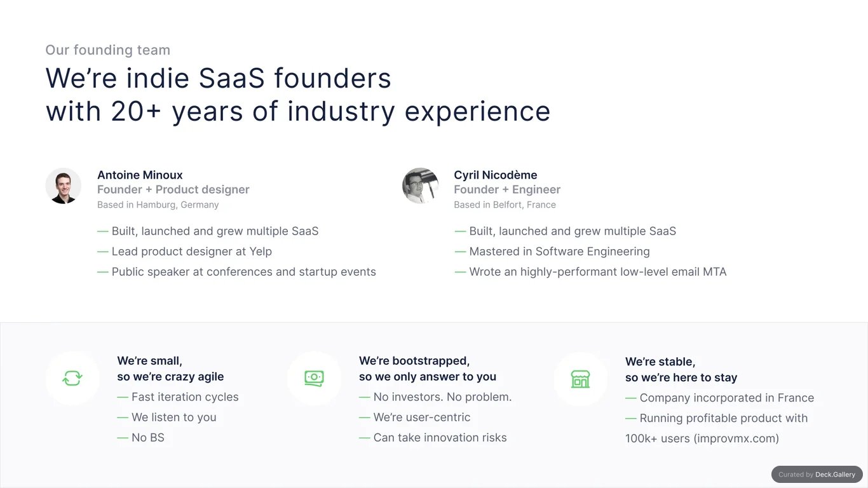Select the Cyril Nicodème name heading
Viewport: 868px width, 488px height.
click(496, 175)
